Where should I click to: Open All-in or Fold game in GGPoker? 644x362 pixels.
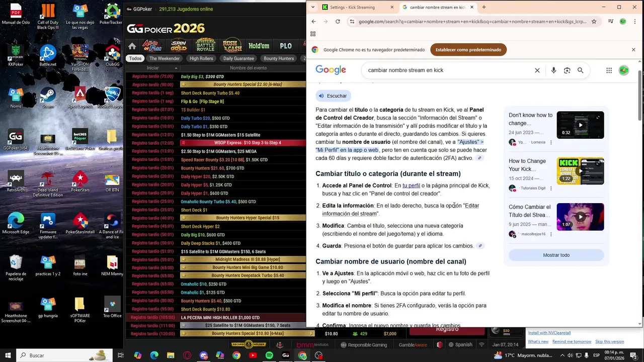click(151, 46)
